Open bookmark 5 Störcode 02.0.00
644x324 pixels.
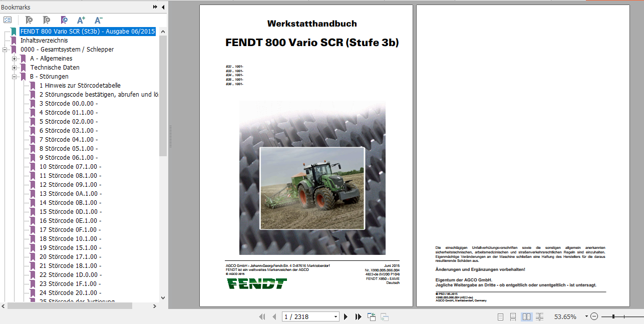(69, 122)
